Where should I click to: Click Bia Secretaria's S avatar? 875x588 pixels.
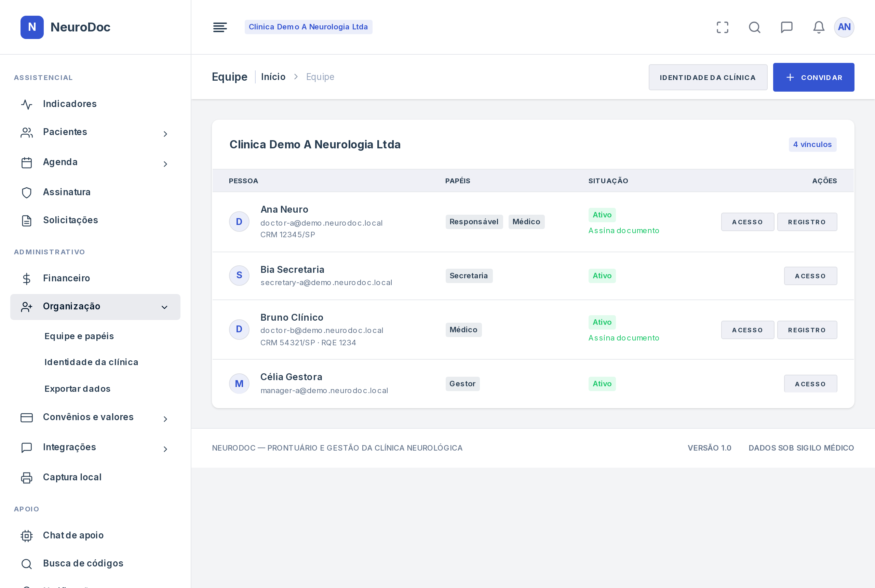(x=239, y=275)
